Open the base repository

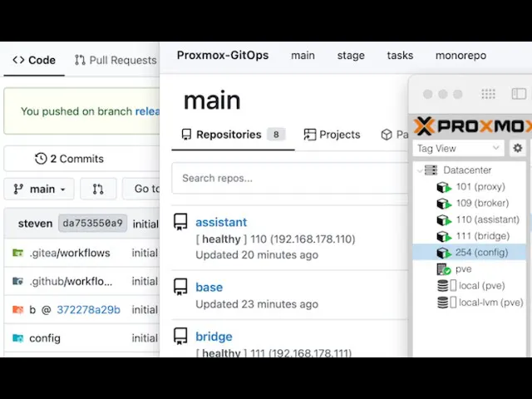pyautogui.click(x=209, y=288)
